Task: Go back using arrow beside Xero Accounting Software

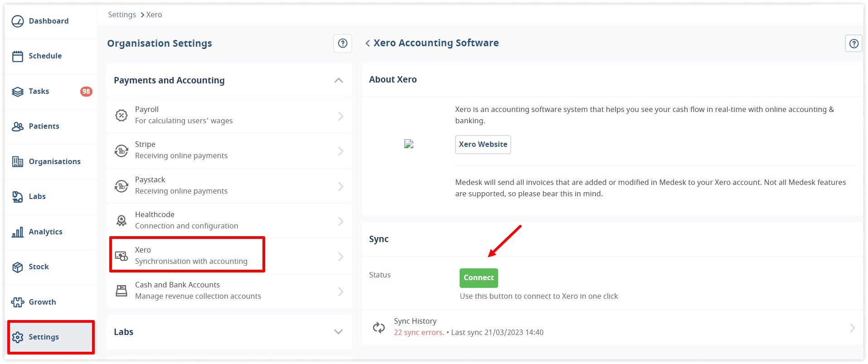Action: 368,43
